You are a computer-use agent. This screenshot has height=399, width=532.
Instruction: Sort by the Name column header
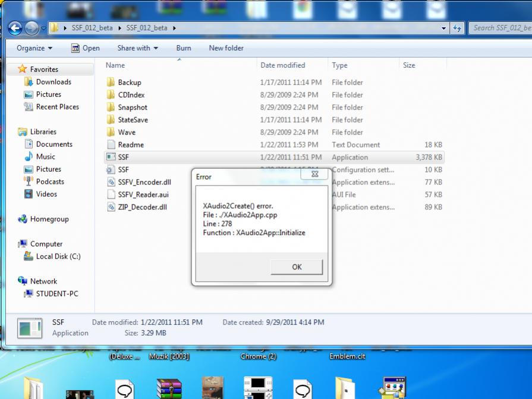coord(115,65)
